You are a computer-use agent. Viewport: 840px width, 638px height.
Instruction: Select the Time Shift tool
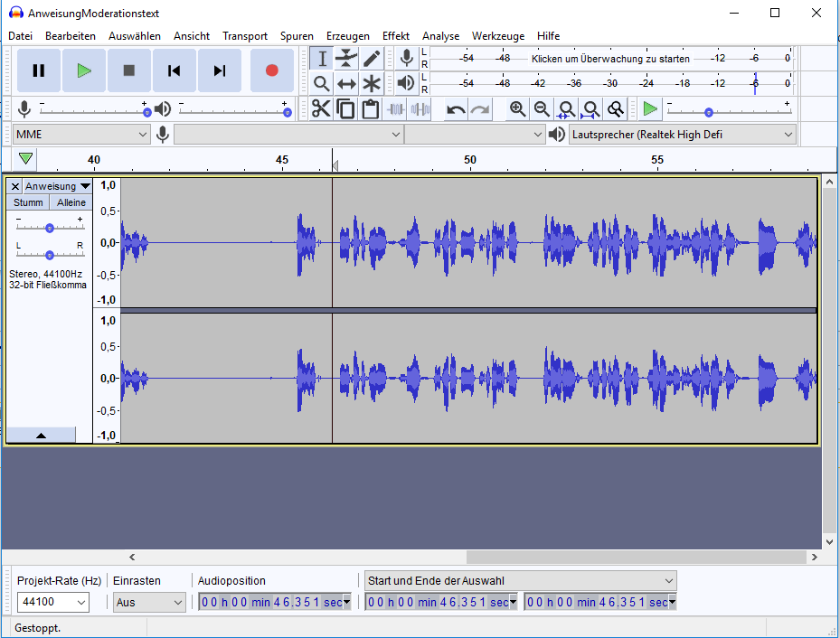click(346, 84)
